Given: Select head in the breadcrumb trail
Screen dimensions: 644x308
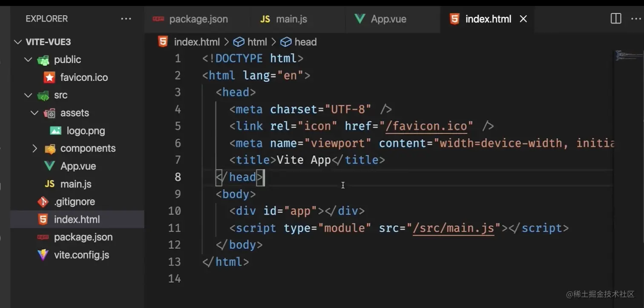Looking at the screenshot, I should tap(306, 41).
